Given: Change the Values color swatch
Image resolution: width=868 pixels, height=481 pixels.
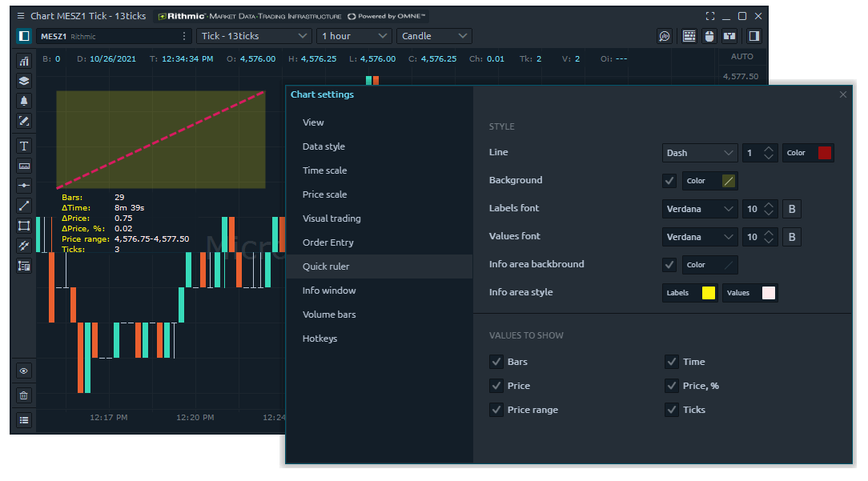Looking at the screenshot, I should [769, 293].
